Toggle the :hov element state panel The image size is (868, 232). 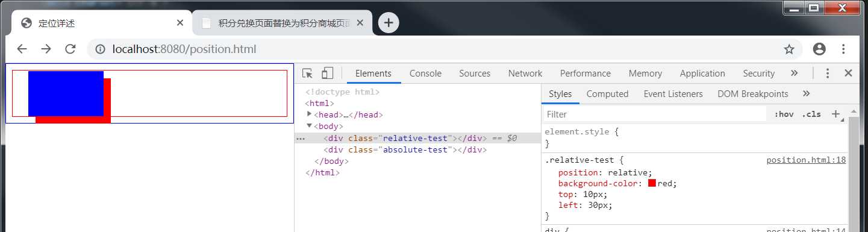click(x=784, y=114)
